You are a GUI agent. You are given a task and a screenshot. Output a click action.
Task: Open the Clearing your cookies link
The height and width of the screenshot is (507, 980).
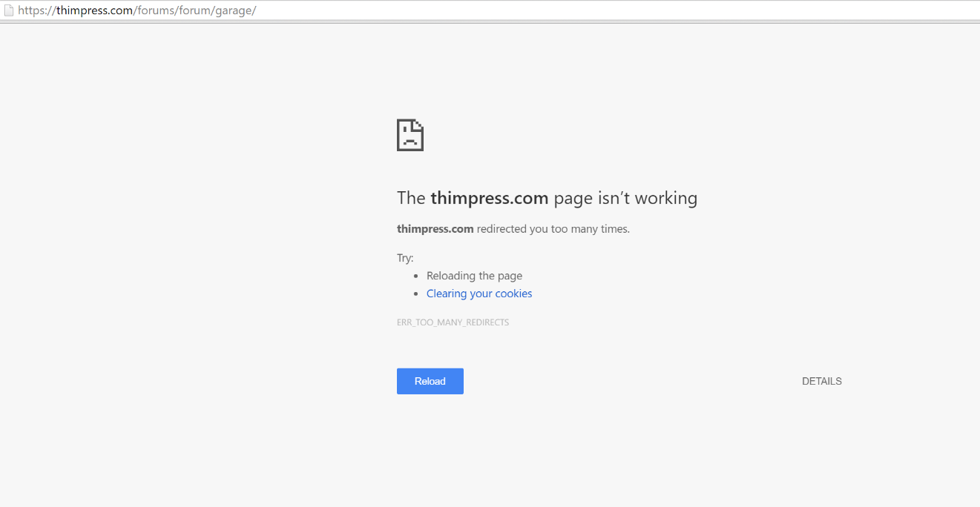479,294
